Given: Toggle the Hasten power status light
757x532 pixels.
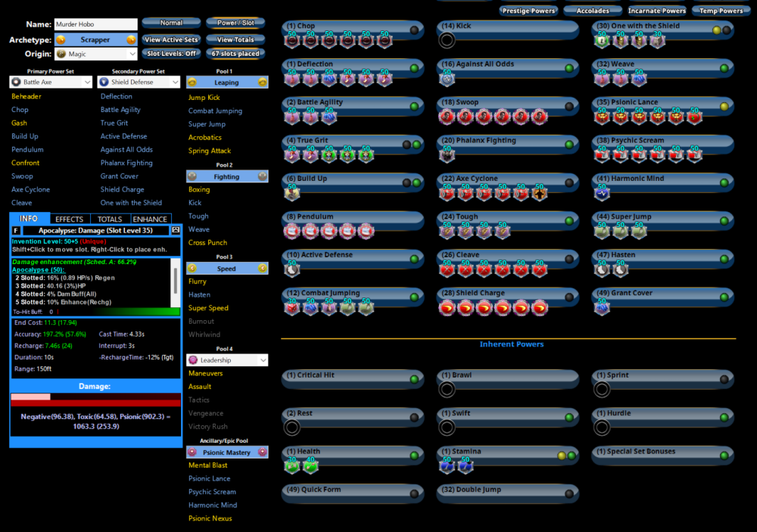Looking at the screenshot, I should [723, 259].
